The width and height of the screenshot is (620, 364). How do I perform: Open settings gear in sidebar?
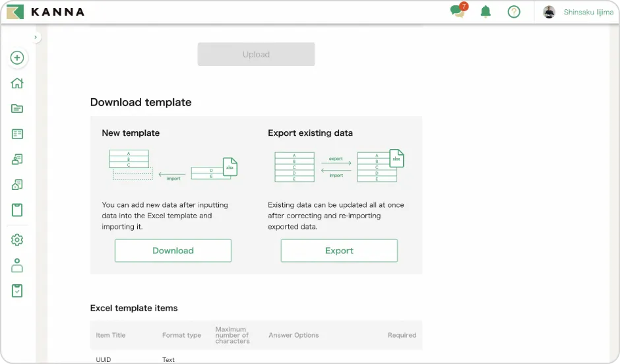[17, 240]
